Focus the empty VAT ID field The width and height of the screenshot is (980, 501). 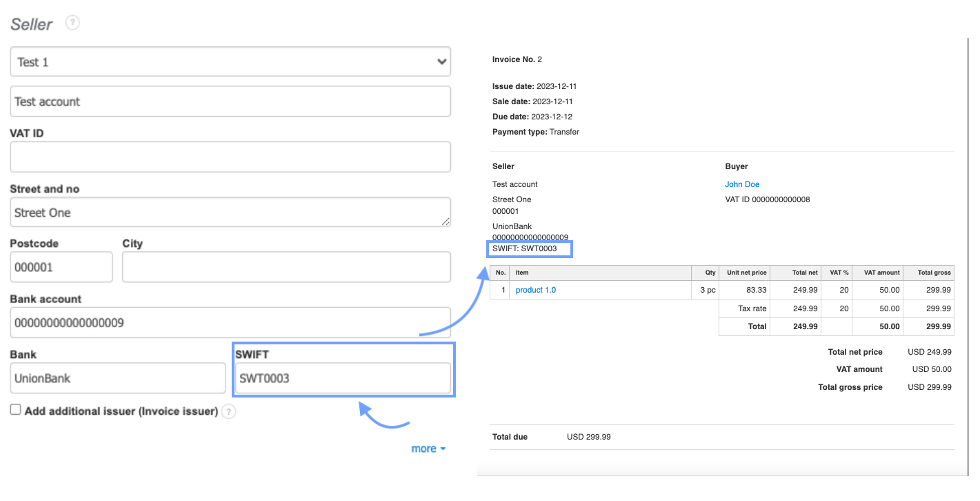coord(230,157)
